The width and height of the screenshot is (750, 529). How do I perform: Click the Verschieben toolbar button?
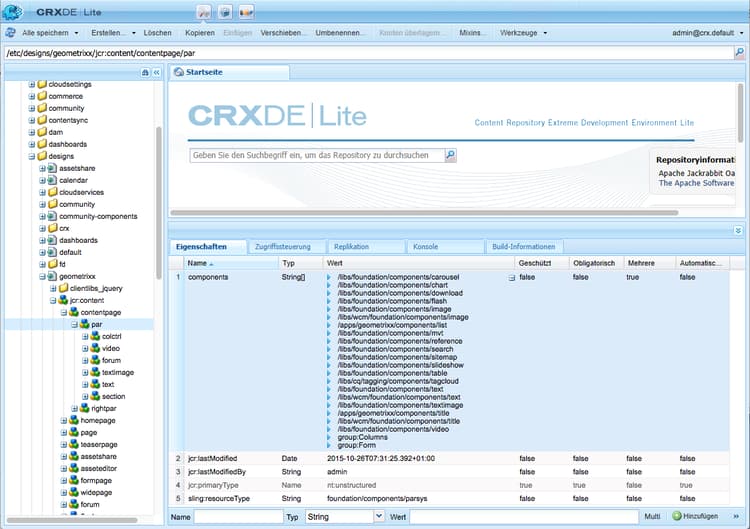click(282, 33)
